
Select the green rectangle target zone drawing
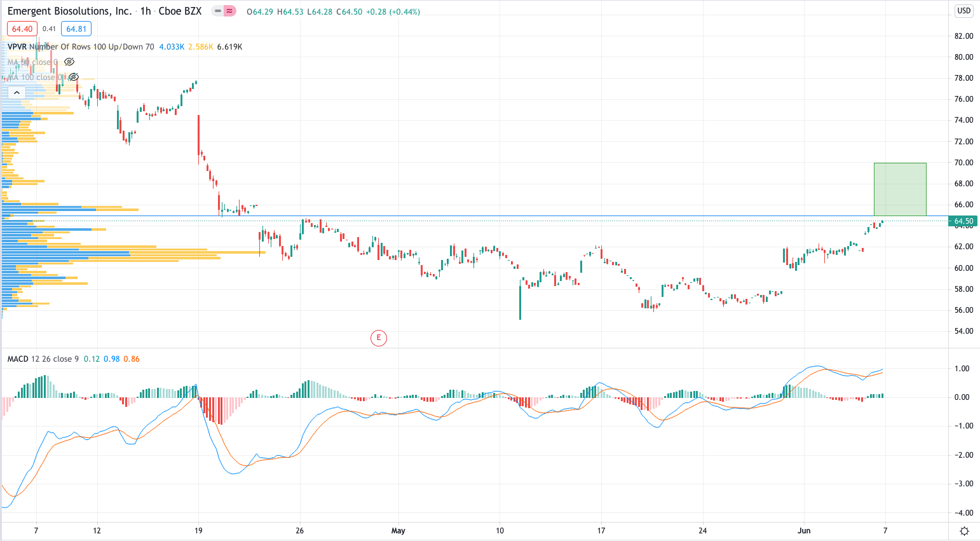pyautogui.click(x=900, y=189)
